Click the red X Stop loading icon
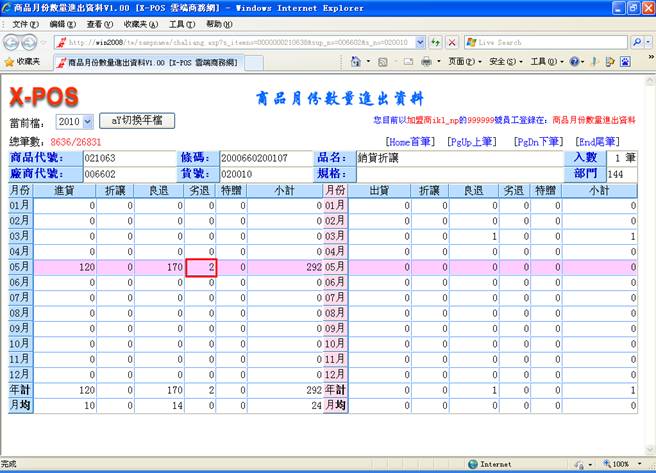 [452, 42]
